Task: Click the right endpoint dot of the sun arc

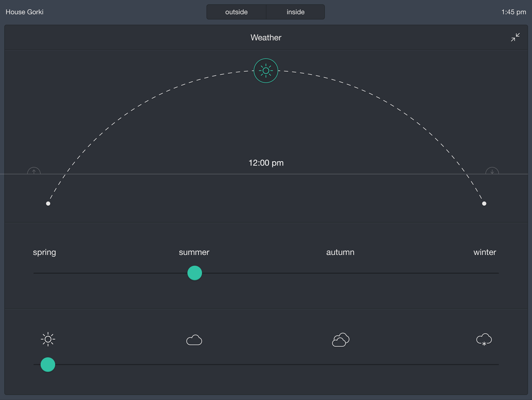Action: coord(484,204)
